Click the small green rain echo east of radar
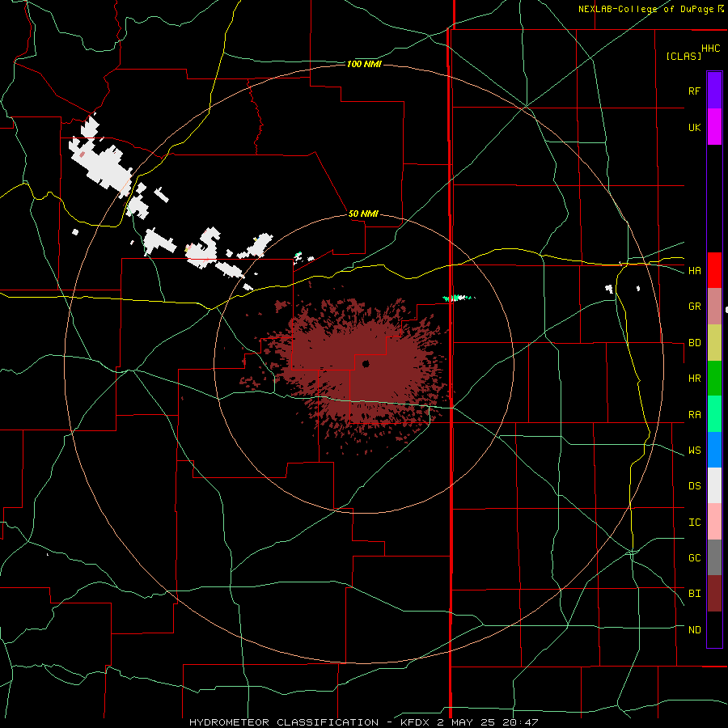Viewport: 728px width, 728px height. 459,298
